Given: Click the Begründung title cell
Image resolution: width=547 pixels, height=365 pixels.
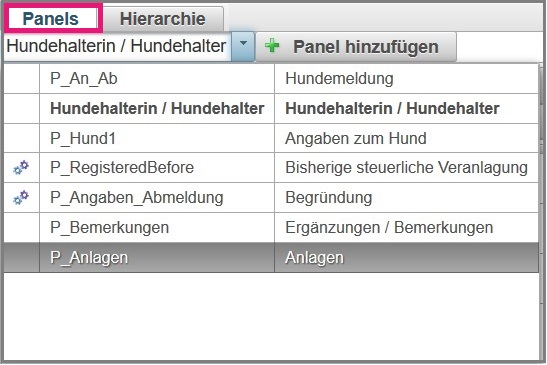Looking at the screenshot, I should pyautogui.click(x=406, y=198).
